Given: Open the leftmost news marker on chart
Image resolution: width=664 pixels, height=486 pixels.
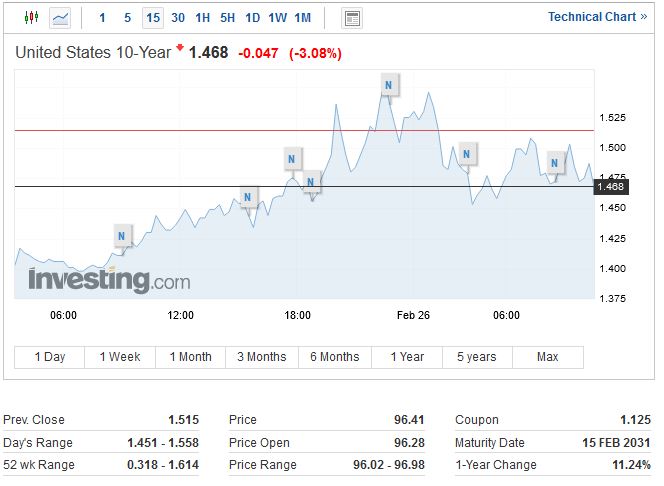Looking at the screenshot, I should 121,237.
